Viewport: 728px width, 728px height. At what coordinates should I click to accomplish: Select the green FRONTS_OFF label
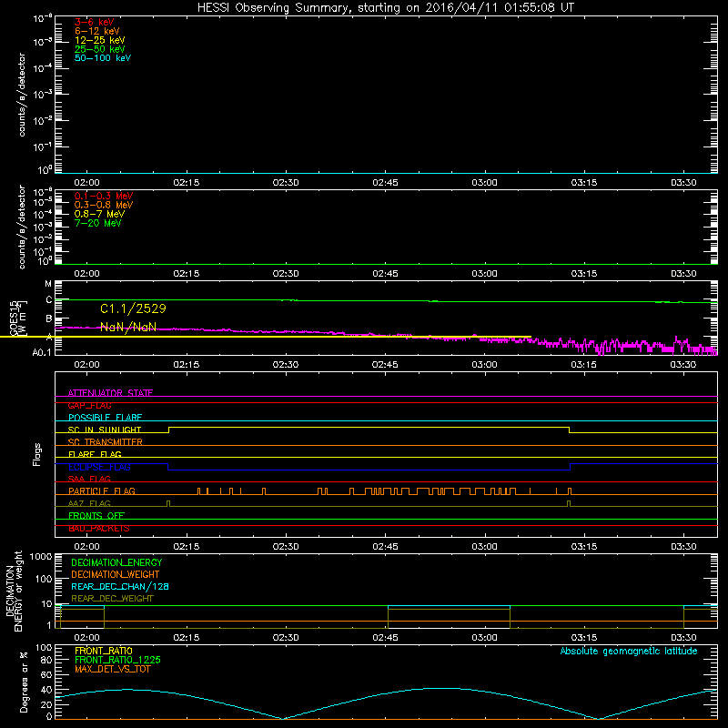pos(96,516)
